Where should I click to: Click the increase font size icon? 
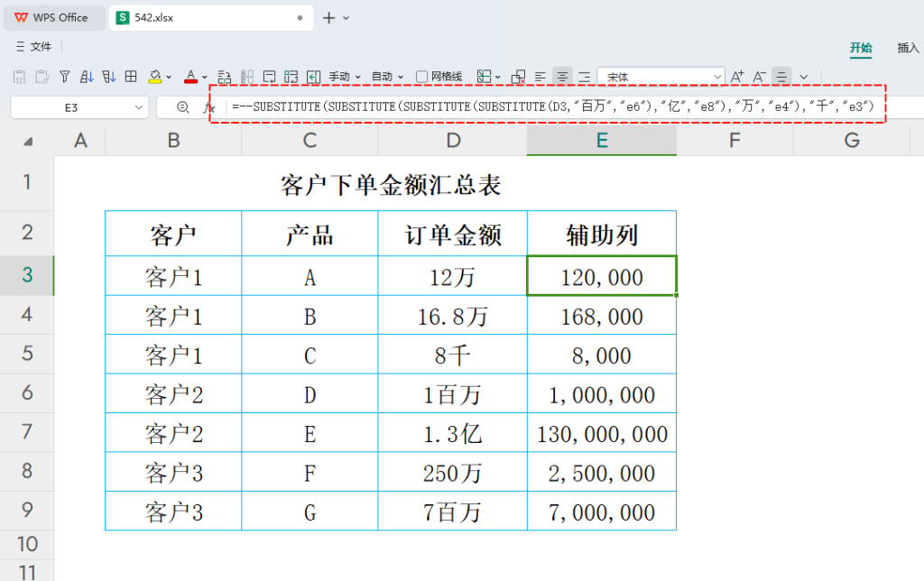(x=736, y=77)
